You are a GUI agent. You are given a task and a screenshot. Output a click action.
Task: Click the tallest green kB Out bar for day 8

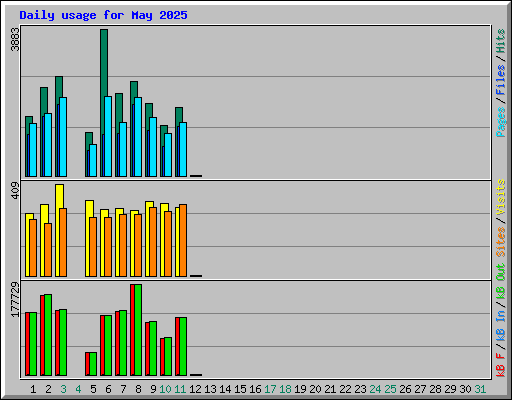click(138, 330)
